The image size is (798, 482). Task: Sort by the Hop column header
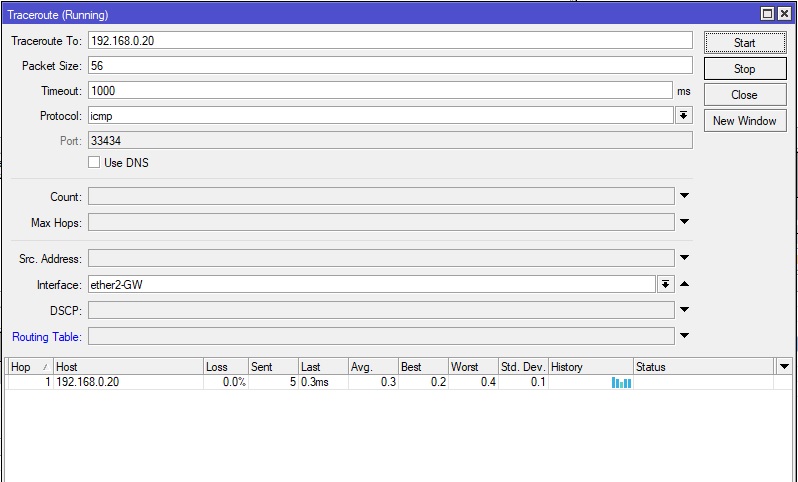[31, 366]
